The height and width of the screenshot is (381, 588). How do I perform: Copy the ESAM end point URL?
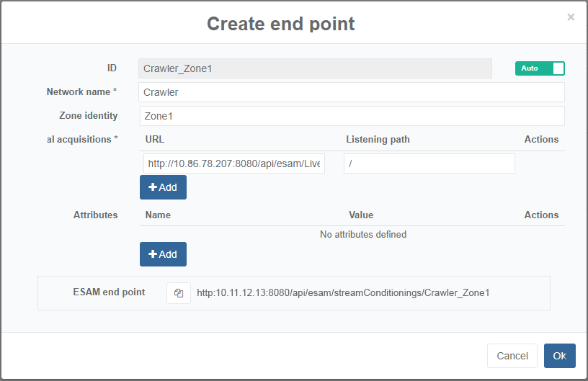179,293
